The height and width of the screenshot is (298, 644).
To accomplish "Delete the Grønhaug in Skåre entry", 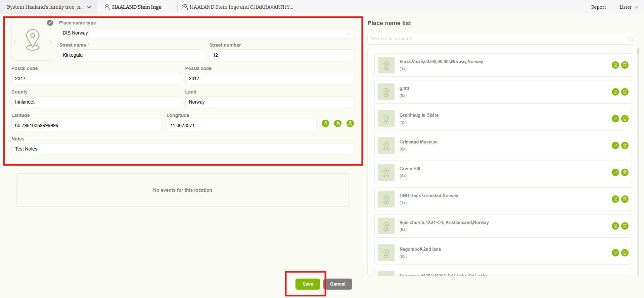I will coord(625,119).
